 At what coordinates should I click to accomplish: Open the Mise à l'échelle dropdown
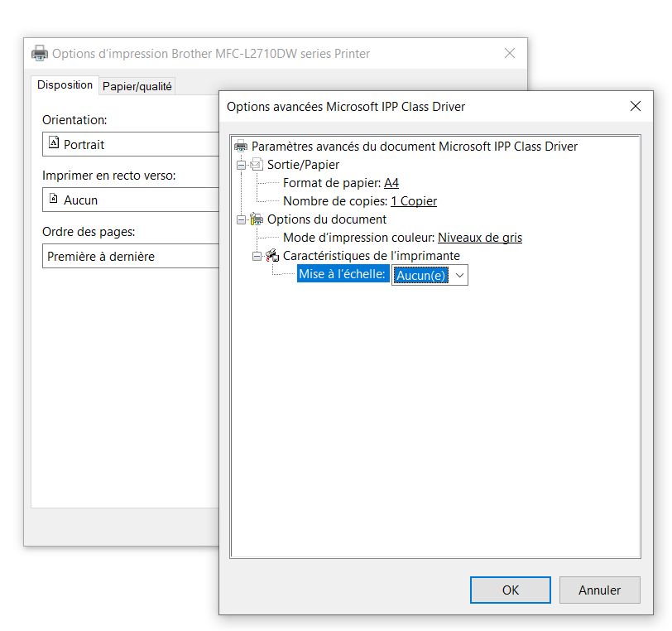459,275
